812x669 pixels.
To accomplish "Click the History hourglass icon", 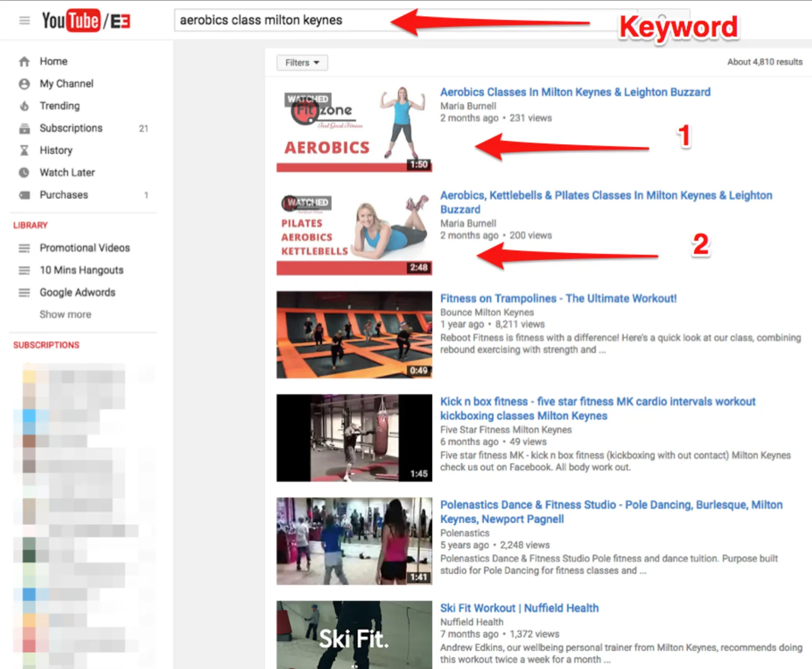I will 24,151.
